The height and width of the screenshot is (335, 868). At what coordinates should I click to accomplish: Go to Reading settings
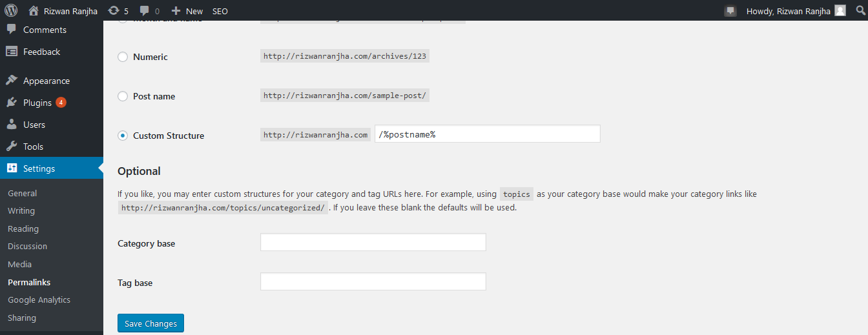click(23, 228)
